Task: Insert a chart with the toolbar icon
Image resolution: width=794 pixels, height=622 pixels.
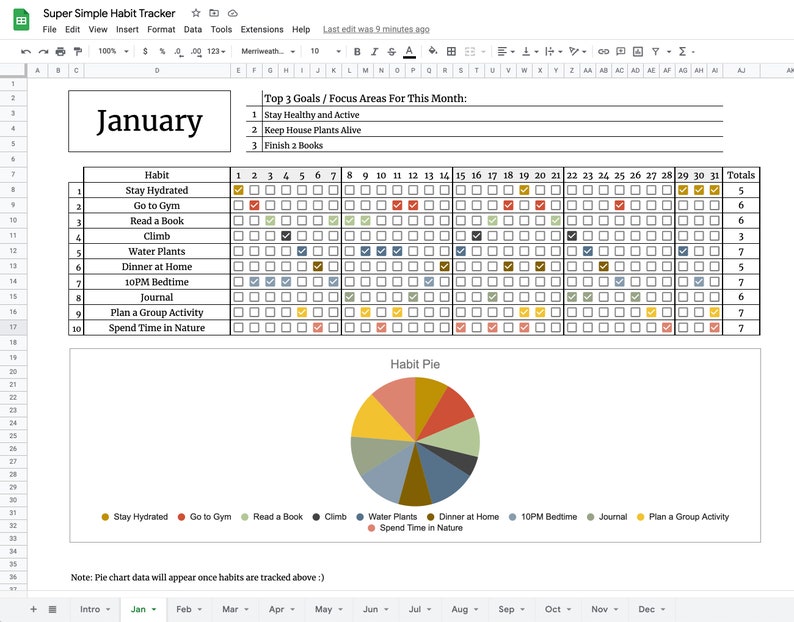Action: [638, 51]
